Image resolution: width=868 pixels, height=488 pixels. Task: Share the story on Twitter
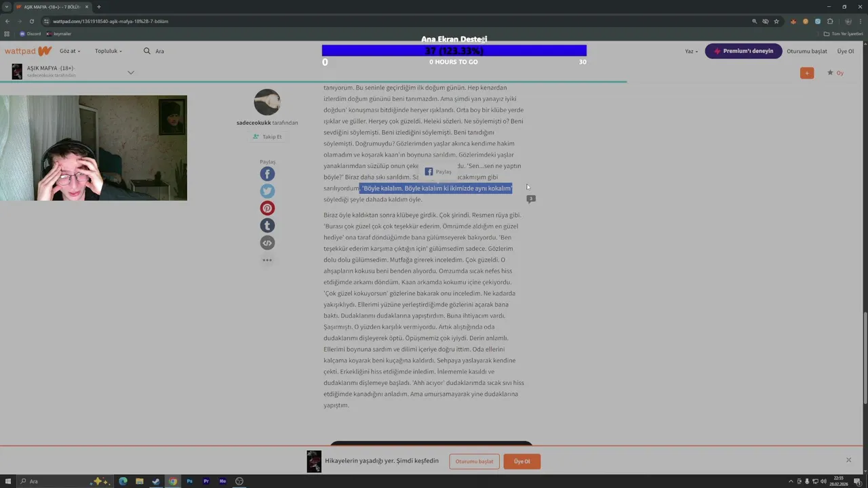267,191
